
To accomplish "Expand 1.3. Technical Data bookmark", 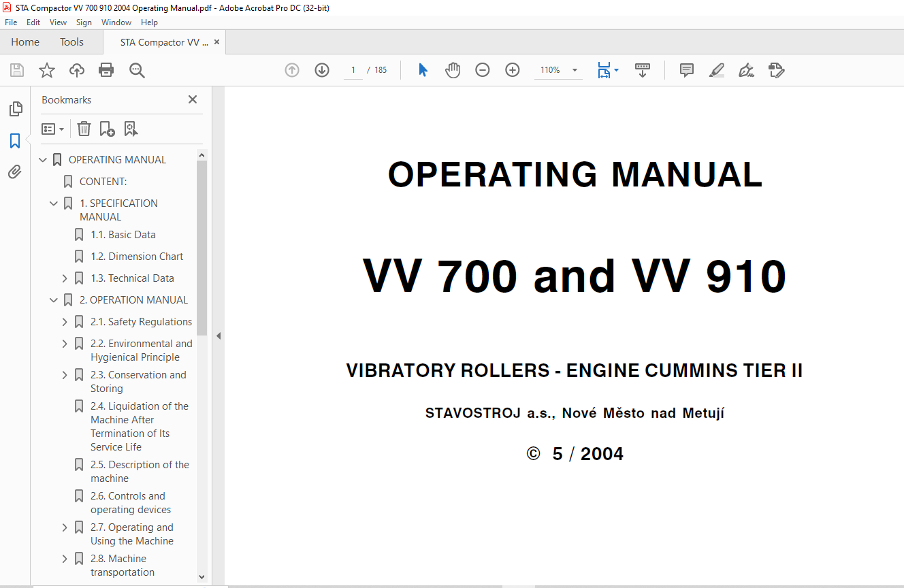I will click(65, 278).
